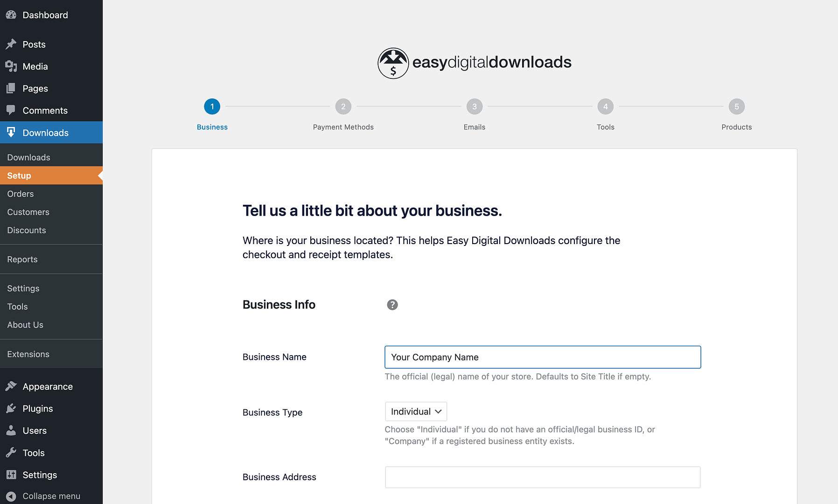Click the Appearance paintbrush icon
This screenshot has width=838, height=504.
point(11,386)
